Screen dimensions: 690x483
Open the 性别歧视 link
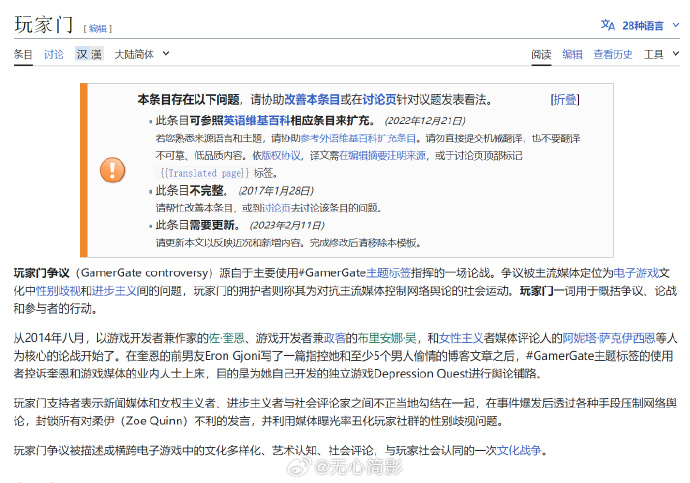58,291
